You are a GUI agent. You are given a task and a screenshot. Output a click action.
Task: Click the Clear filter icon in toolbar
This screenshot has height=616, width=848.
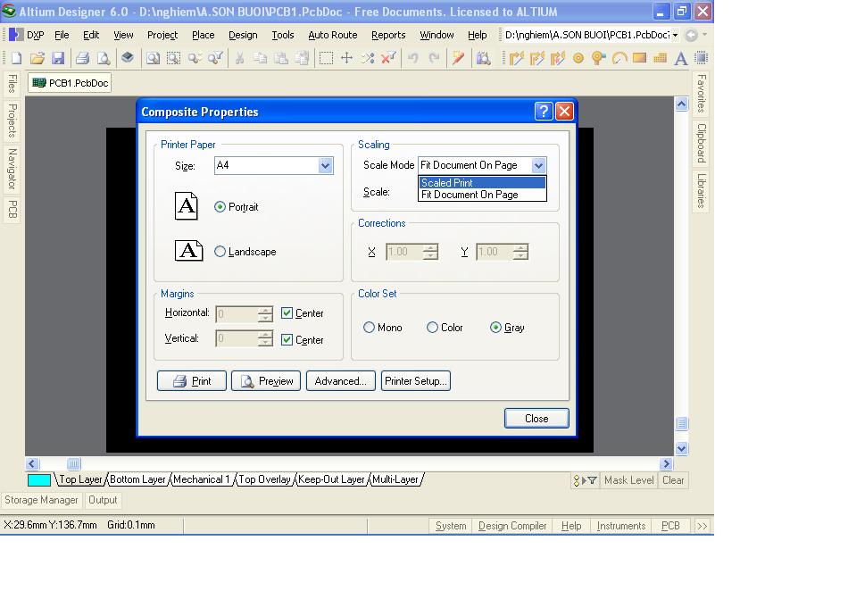tap(388, 58)
